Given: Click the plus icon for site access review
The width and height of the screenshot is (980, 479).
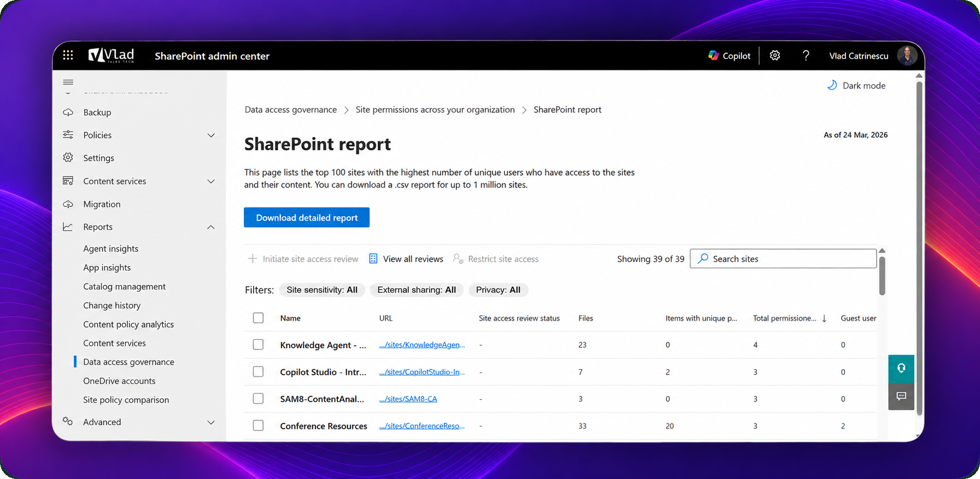Looking at the screenshot, I should tap(253, 258).
